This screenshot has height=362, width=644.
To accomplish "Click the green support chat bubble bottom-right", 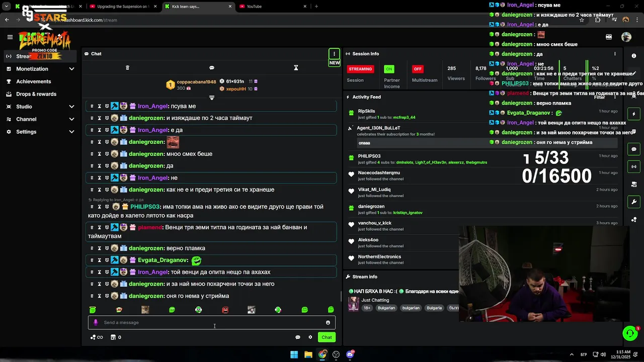I will click(629, 333).
